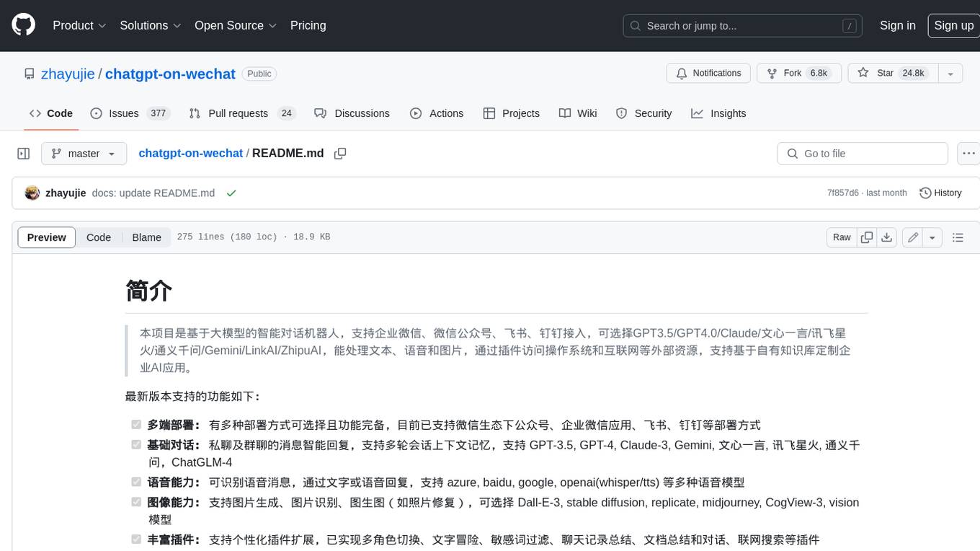
Task: Click the 275 lines file info text
Action: click(254, 237)
